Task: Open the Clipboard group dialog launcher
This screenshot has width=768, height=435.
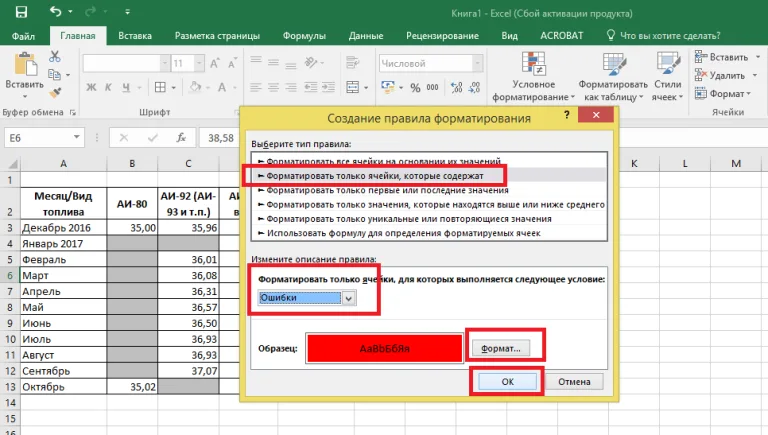Action: coord(73,112)
